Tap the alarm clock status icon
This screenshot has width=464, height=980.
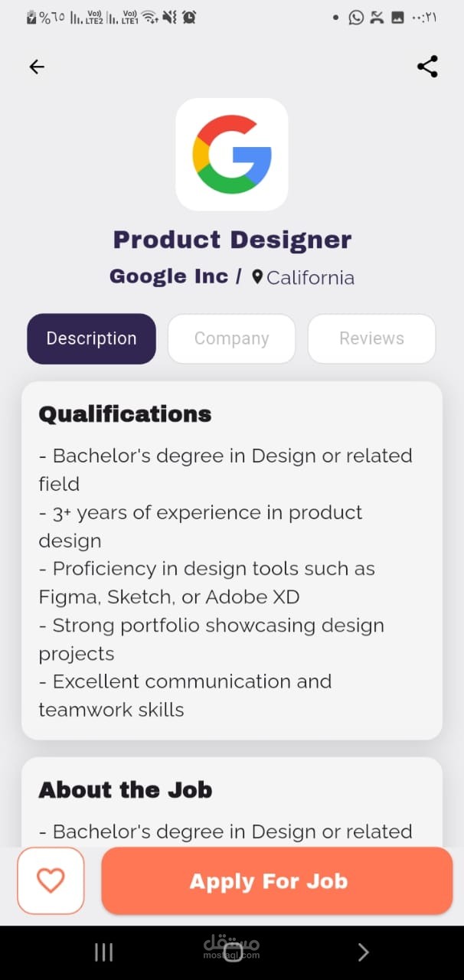coord(189,17)
